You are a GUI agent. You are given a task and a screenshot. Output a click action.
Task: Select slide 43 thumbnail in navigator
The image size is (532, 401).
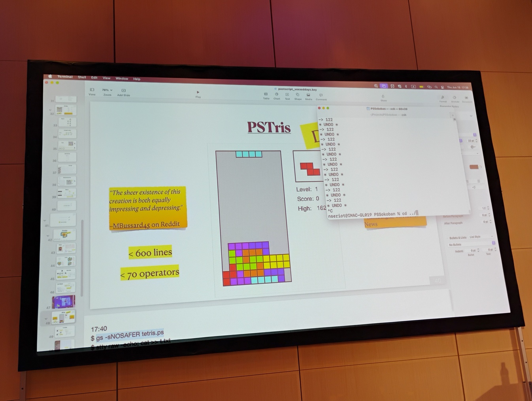pyautogui.click(x=66, y=248)
